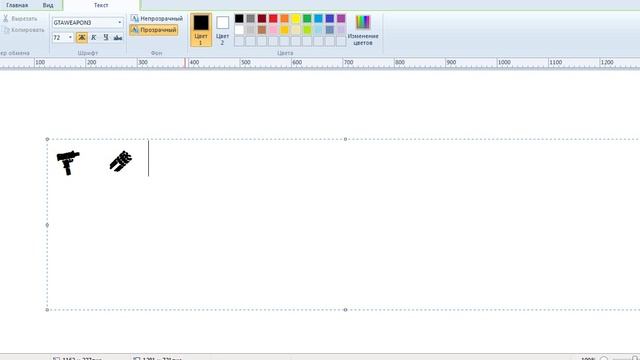Image resolution: width=640 pixels, height=360 pixels.
Task: Pick the lavender color swatch
Action: 341,30
